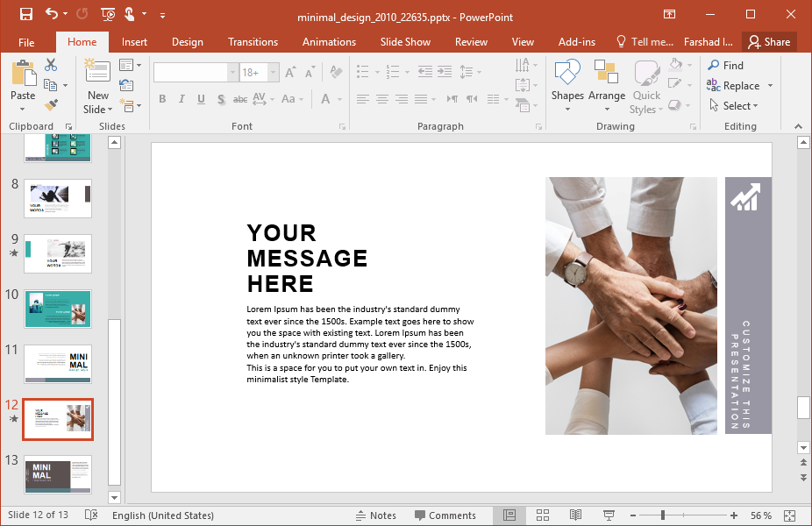Viewport: 812px width, 526px height.
Task: Select slide 13 thumbnail
Action: pos(58,474)
